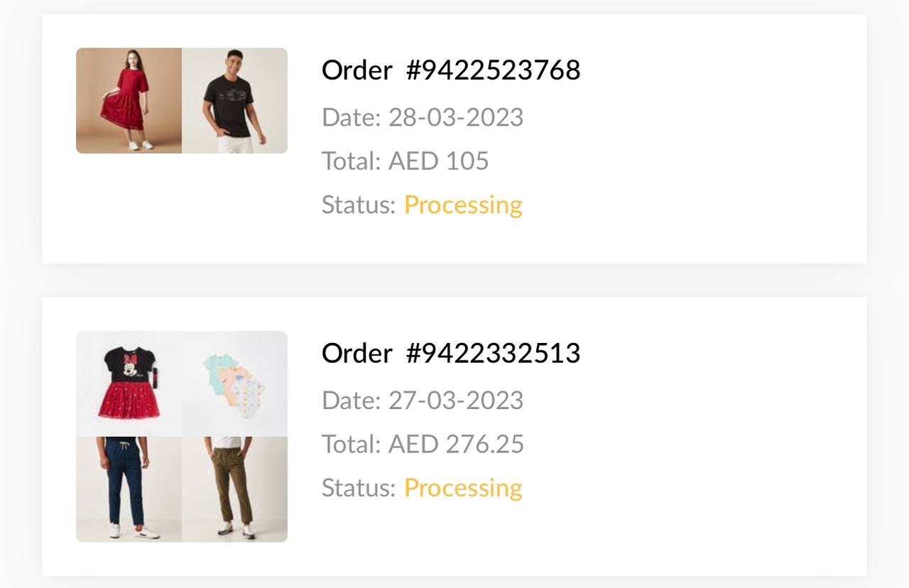Click the Order word in first card title

tap(356, 70)
